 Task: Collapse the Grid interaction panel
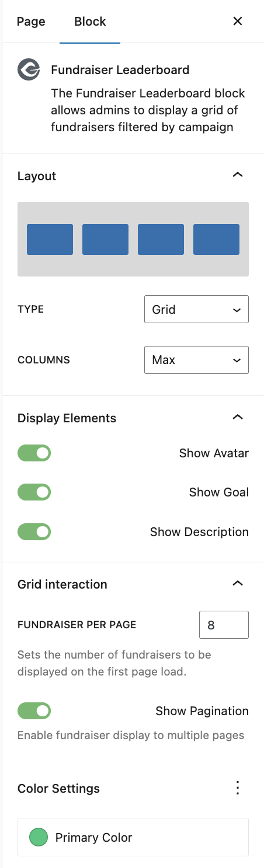coord(238,584)
